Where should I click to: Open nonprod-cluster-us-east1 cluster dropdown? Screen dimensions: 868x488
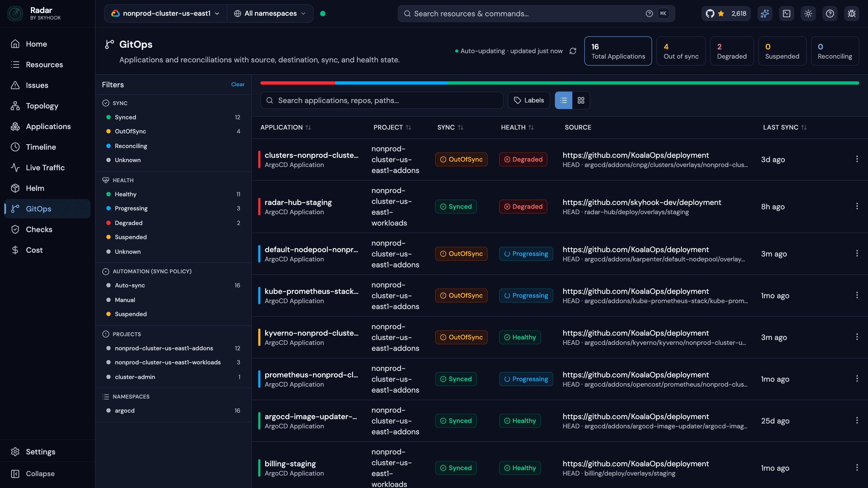pyautogui.click(x=166, y=14)
